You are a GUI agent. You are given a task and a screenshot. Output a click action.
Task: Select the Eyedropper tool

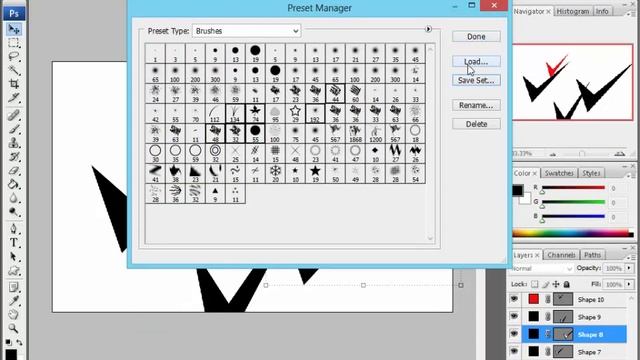click(x=14, y=301)
